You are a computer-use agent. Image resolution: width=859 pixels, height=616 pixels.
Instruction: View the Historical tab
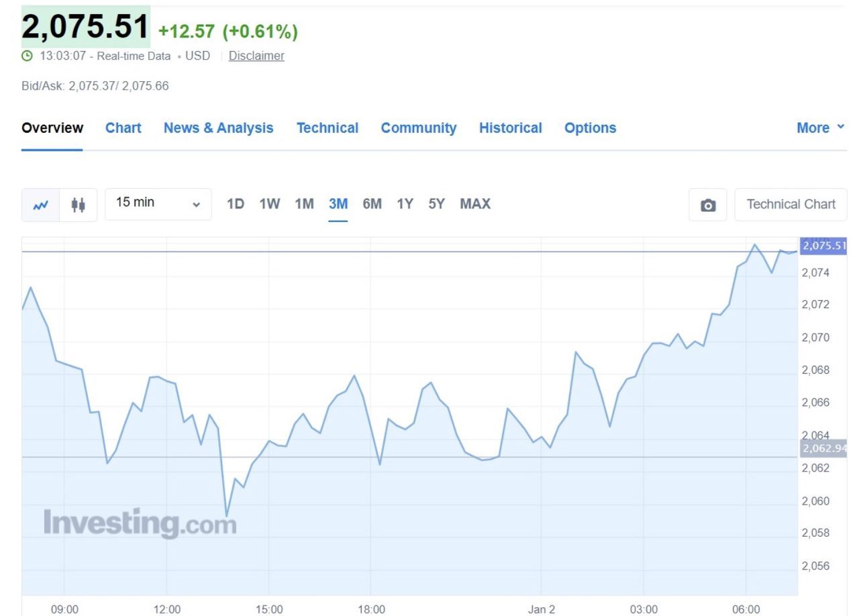(x=511, y=127)
